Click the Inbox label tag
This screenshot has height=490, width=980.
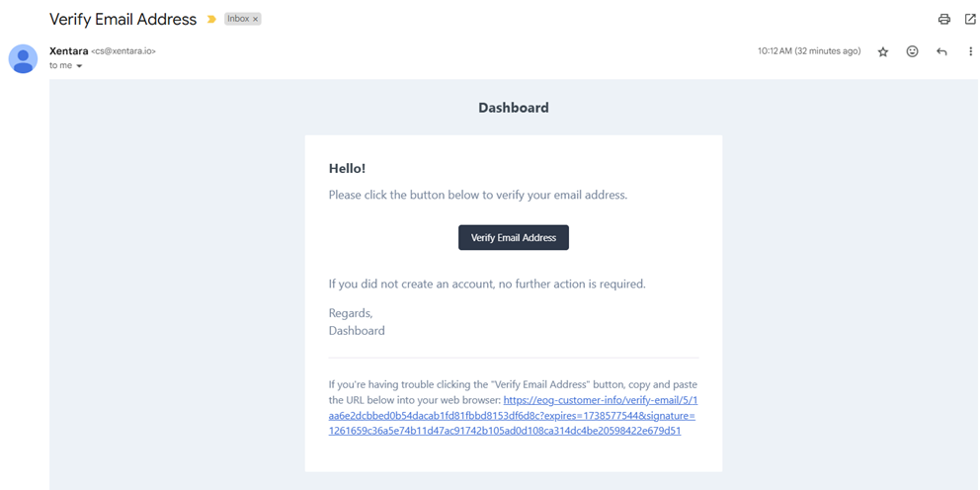click(238, 19)
